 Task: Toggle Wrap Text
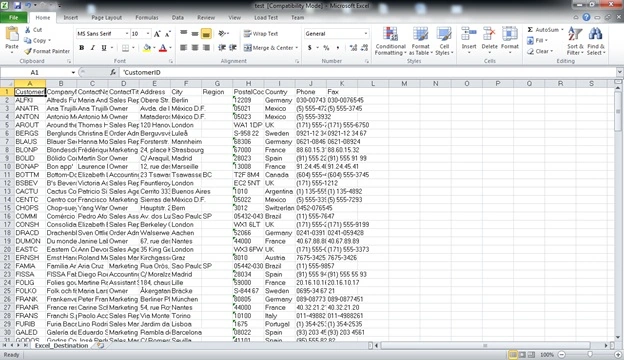click(x=261, y=34)
